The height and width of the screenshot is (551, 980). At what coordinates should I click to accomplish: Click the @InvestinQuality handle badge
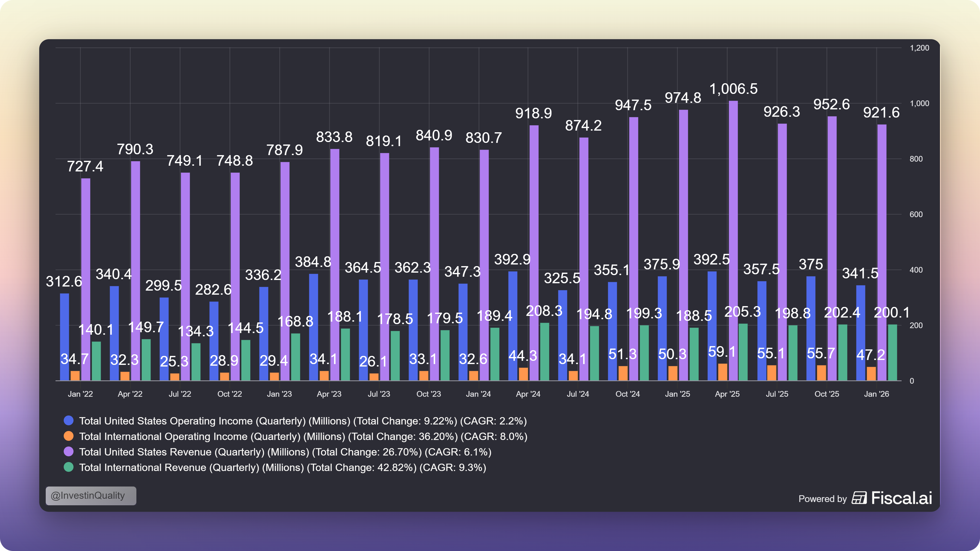pos(91,495)
